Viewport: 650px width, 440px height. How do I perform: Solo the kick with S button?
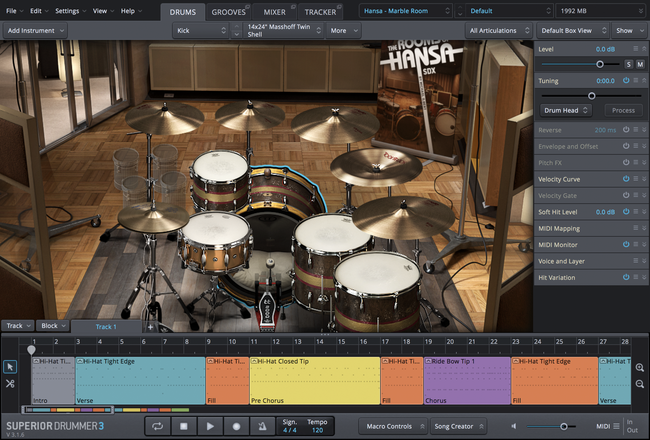point(629,64)
